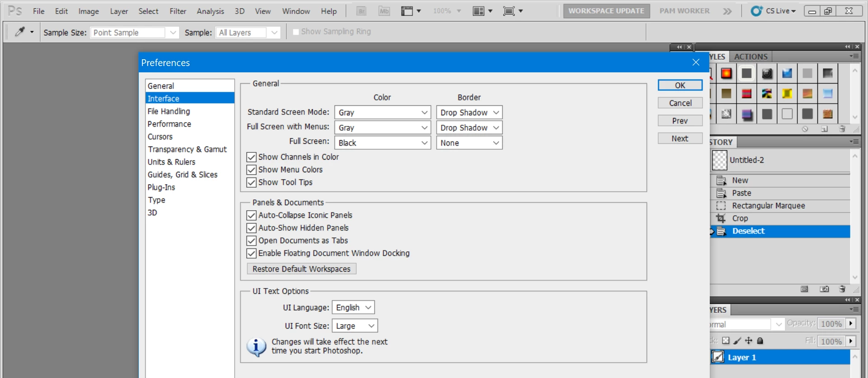The height and width of the screenshot is (378, 868).
Task: Click the info icon in UI Text Options
Action: (x=256, y=347)
